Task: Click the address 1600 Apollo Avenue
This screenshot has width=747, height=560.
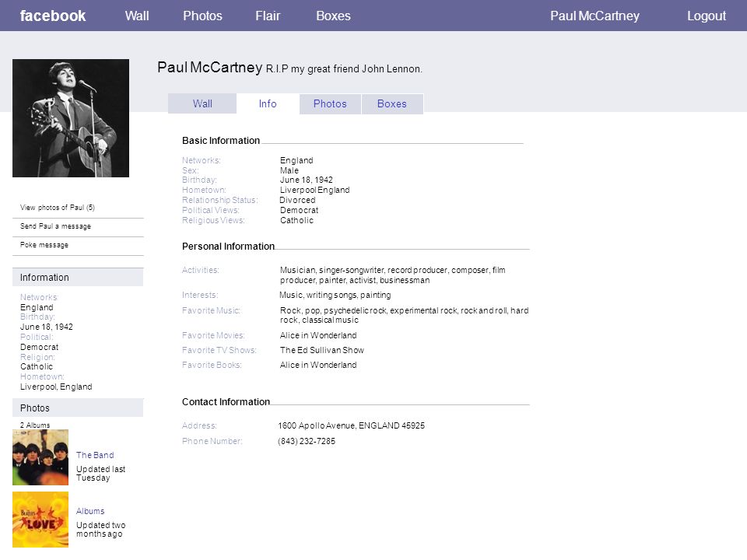Action: click(351, 425)
